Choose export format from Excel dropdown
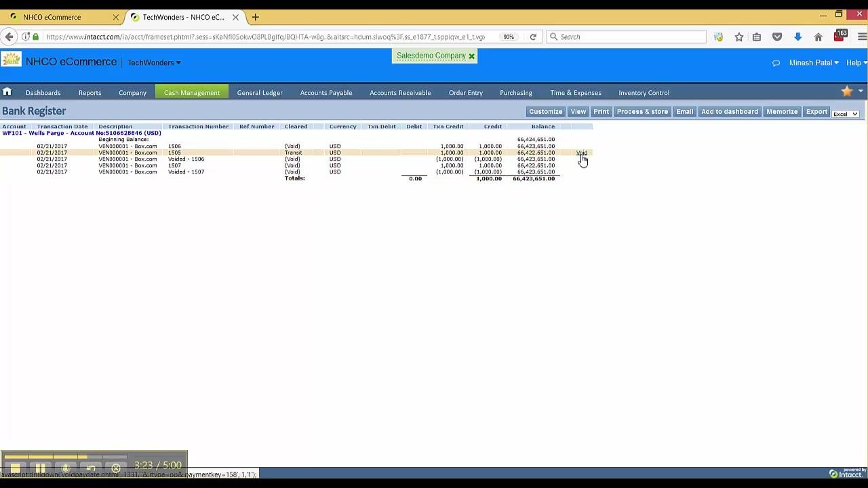The height and width of the screenshot is (488, 868). [x=845, y=114]
